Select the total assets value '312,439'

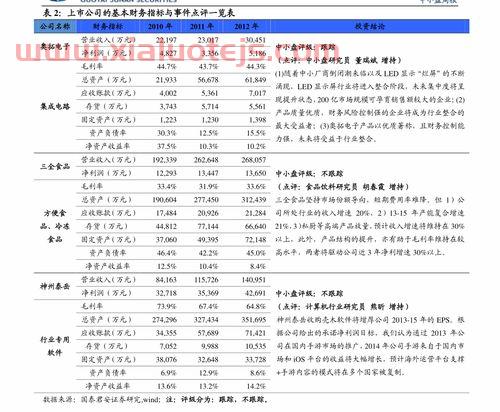click(254, 200)
